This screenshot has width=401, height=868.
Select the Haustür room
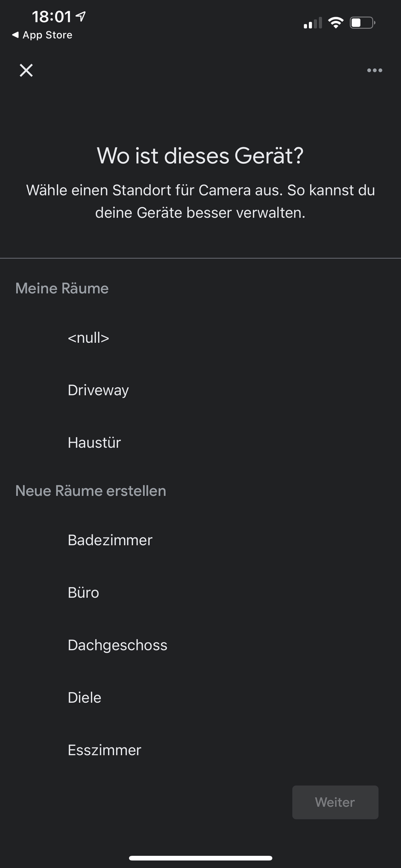pyautogui.click(x=94, y=442)
